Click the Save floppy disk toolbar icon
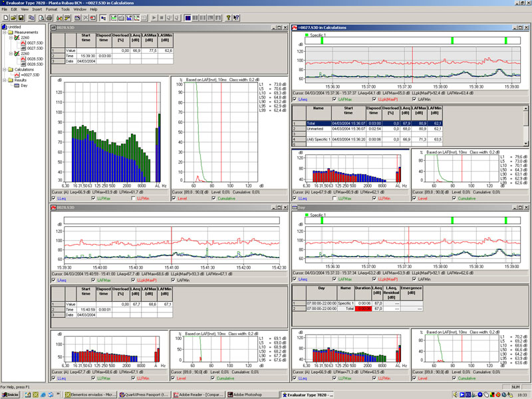 click(21, 18)
